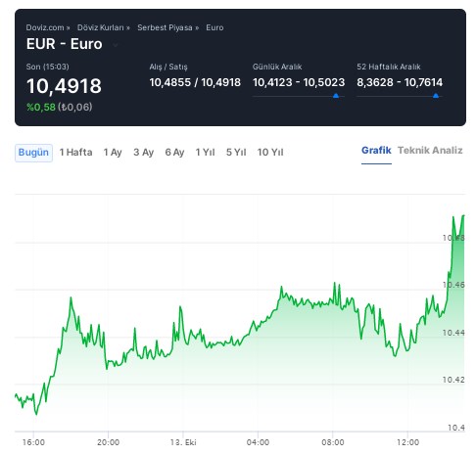Switch chart to 1 Hafta range
Screen dimensions: 476x455
click(x=75, y=153)
